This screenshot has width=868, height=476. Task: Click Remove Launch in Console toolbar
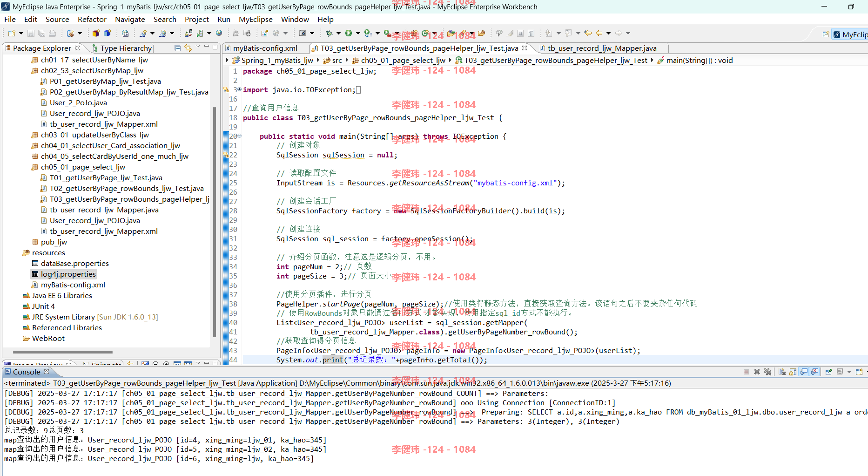tap(757, 372)
